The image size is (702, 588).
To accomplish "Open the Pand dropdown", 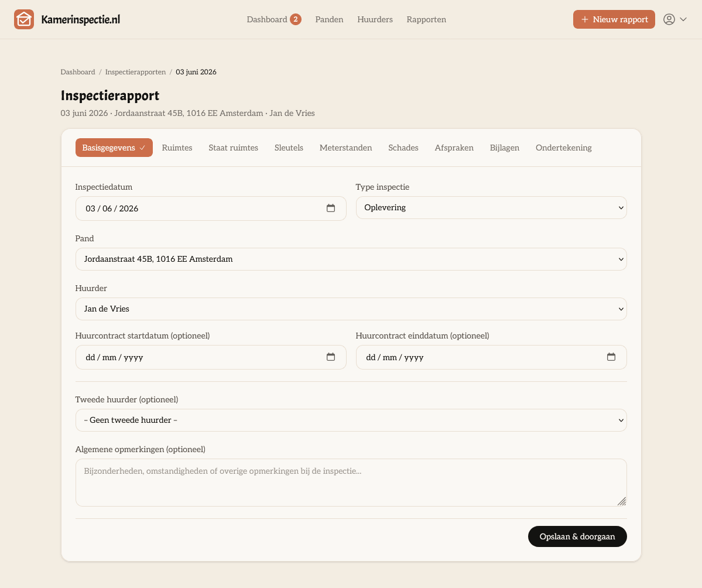I will pyautogui.click(x=351, y=259).
